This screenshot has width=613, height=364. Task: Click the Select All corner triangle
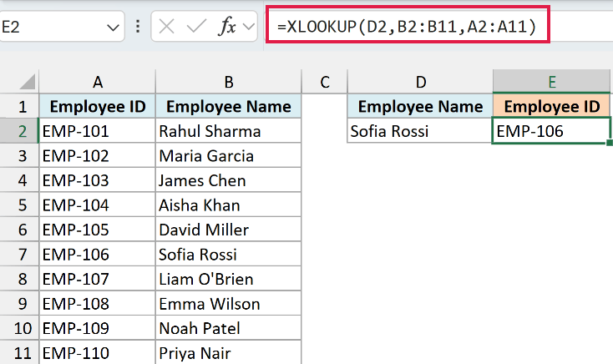28,82
